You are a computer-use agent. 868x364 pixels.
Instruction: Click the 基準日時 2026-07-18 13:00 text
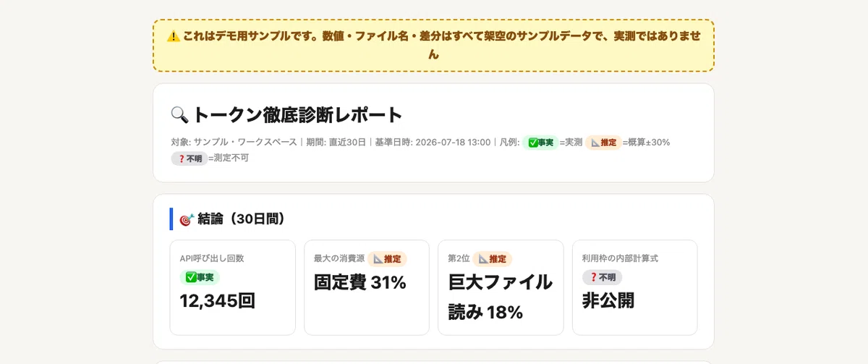433,143
